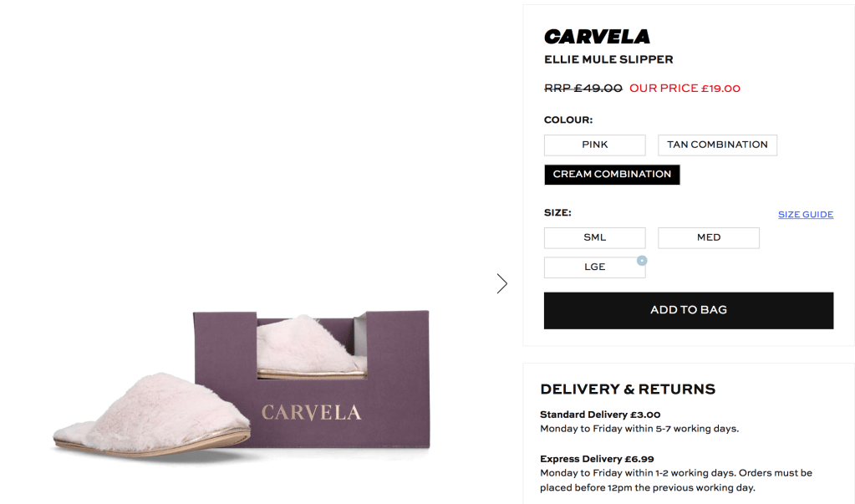Click the red Our Price £19.00 text
This screenshot has width=855, height=504.
685,89
